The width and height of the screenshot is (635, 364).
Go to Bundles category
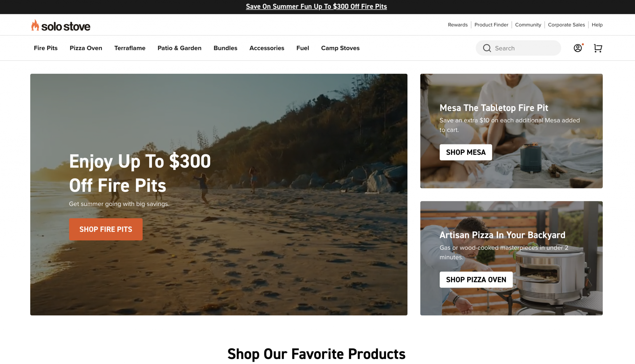pyautogui.click(x=225, y=48)
